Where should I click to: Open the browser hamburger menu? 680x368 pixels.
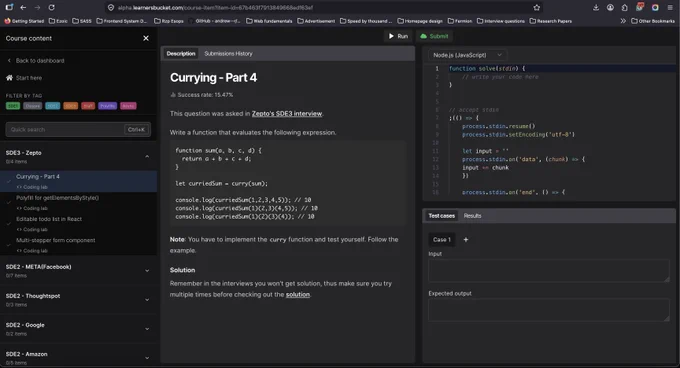(670, 7)
